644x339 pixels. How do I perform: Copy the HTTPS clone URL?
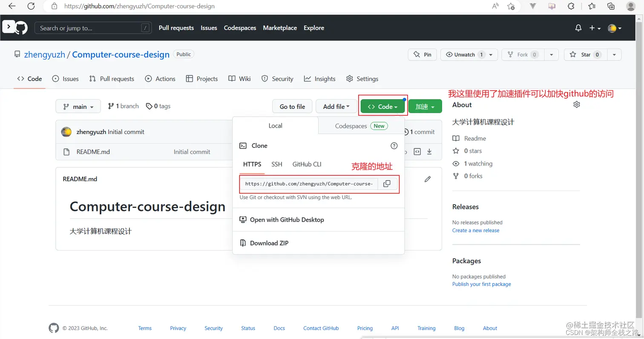point(387,184)
